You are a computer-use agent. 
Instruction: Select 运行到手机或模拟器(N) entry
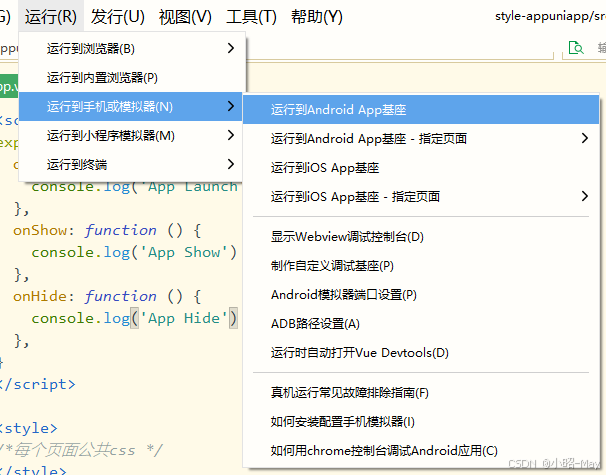click(x=131, y=106)
